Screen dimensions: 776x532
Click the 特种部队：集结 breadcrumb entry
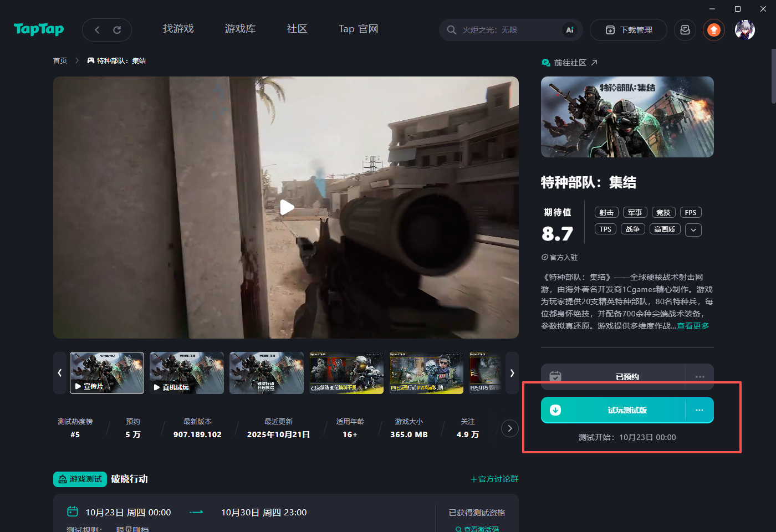coord(116,61)
